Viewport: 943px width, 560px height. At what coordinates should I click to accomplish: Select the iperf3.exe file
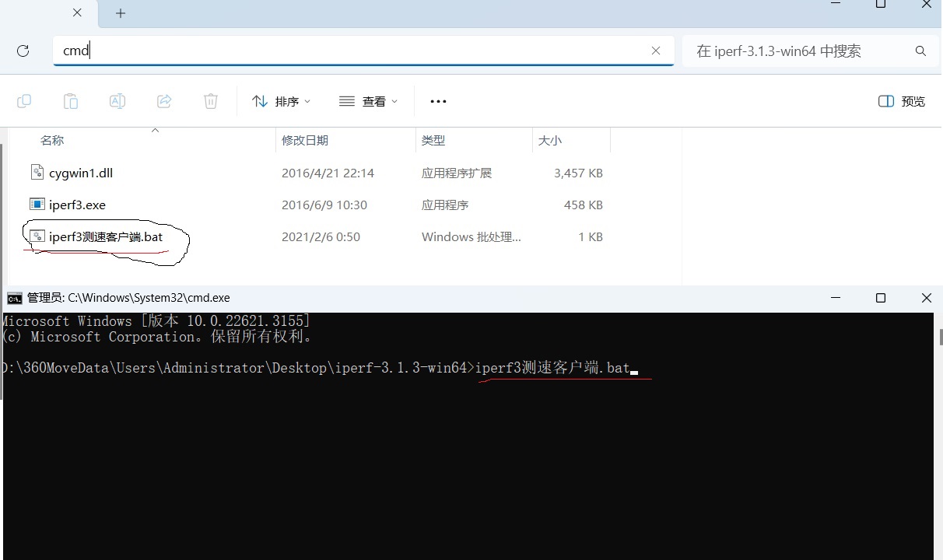(x=77, y=205)
